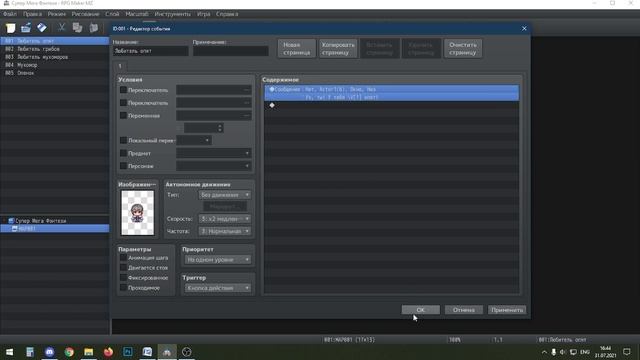Toggle the Двигается стоя checkbox
The height and width of the screenshot is (360, 640).
click(x=123, y=267)
